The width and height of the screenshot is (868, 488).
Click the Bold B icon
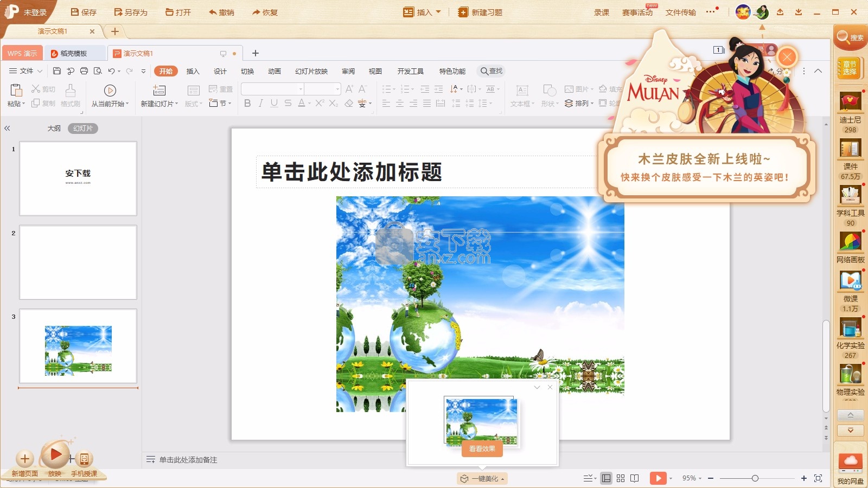pyautogui.click(x=247, y=103)
